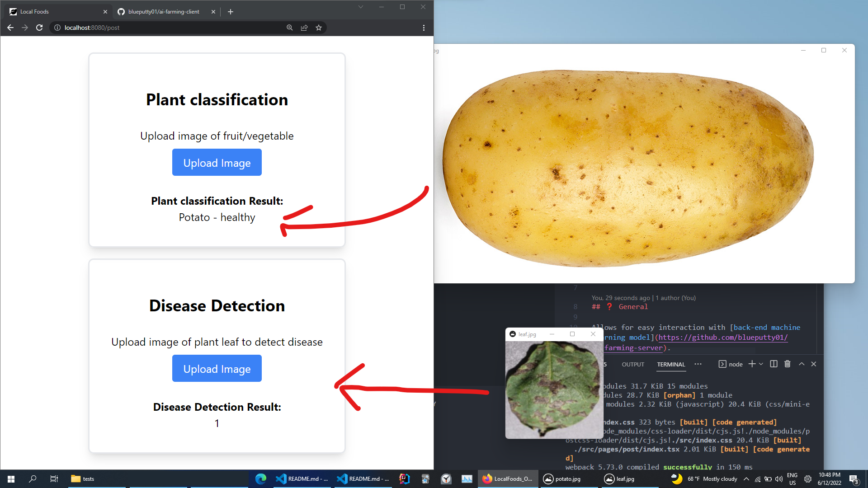Maximize the terminal panel with up chevron

(x=802, y=364)
